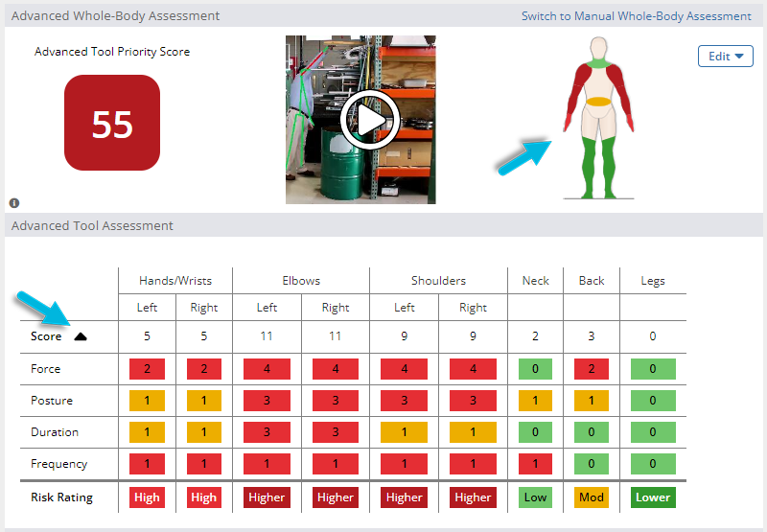Click the Score value 11 for Left Elbow
767x532 pixels.
click(x=267, y=336)
